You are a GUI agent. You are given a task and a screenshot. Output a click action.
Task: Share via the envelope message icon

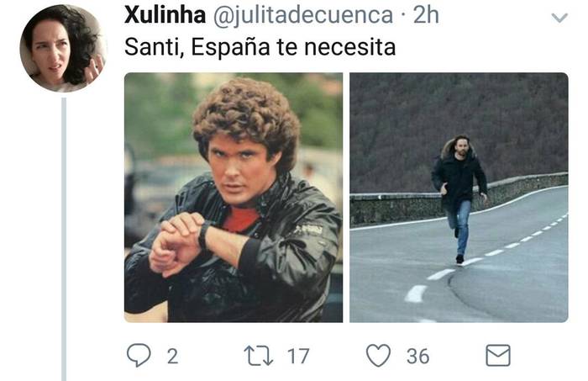pos(498,355)
